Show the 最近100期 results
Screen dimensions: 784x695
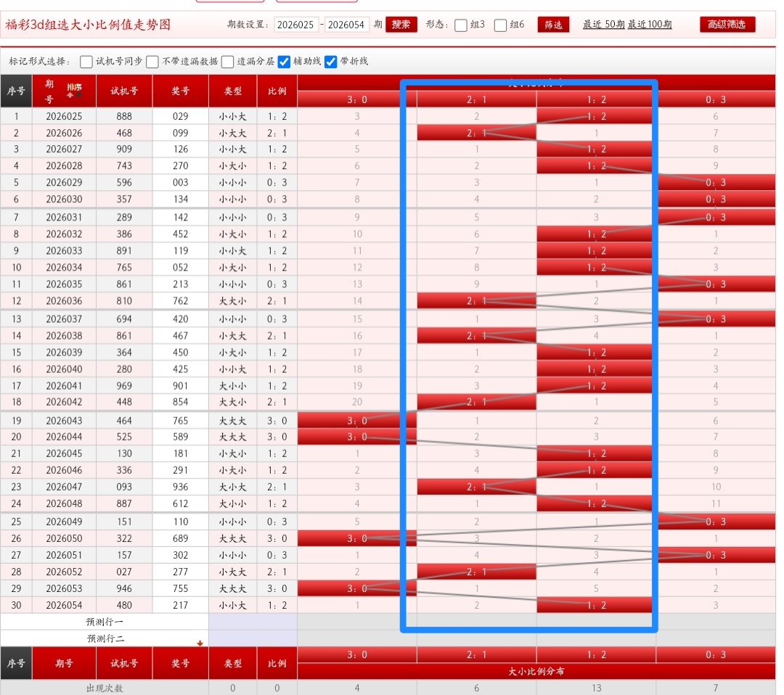click(x=650, y=25)
